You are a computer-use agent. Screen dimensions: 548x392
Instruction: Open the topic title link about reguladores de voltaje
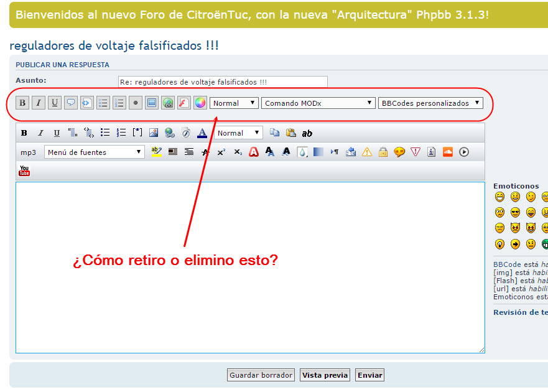[114, 46]
